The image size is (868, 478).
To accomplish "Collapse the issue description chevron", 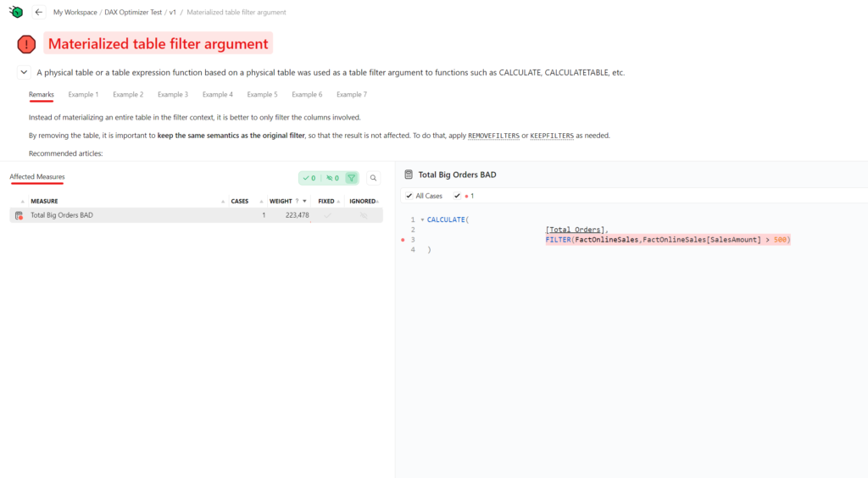I will click(x=24, y=72).
